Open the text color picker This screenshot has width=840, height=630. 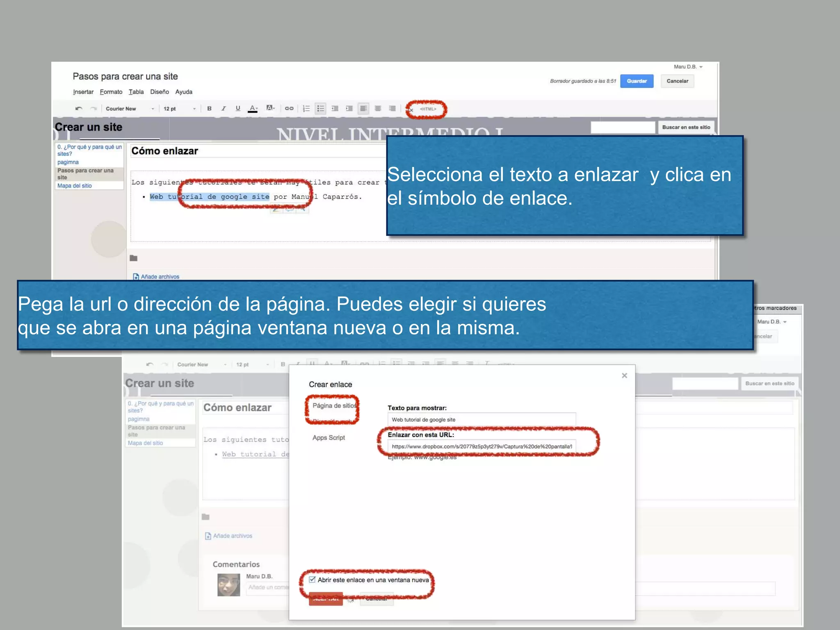tap(253, 109)
